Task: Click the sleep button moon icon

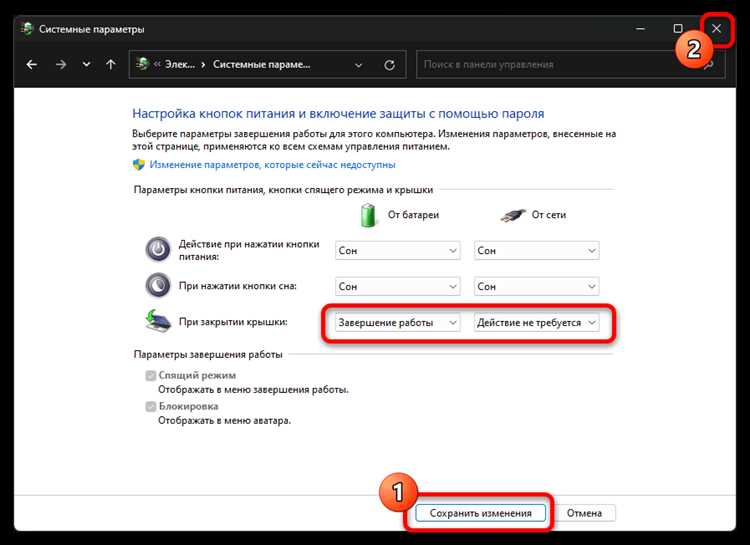Action: 158,285
